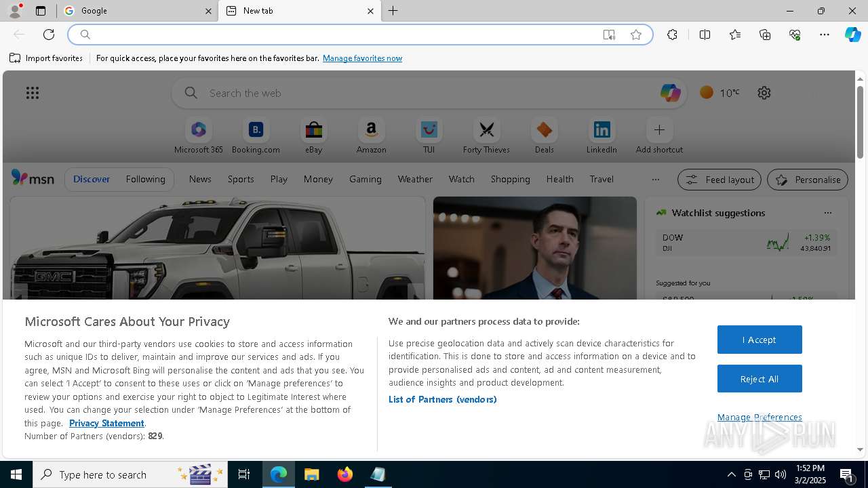The image size is (868, 488).
Task: Open File Explorer from taskbar
Action: (311, 474)
